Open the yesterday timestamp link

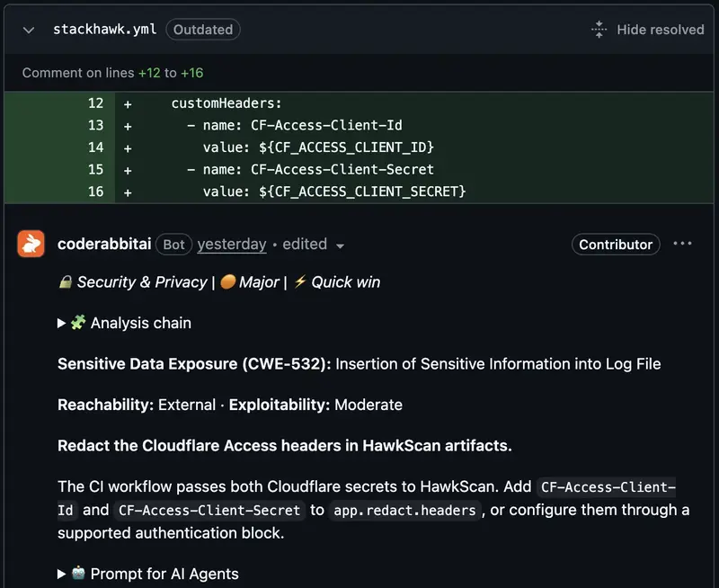[232, 245]
